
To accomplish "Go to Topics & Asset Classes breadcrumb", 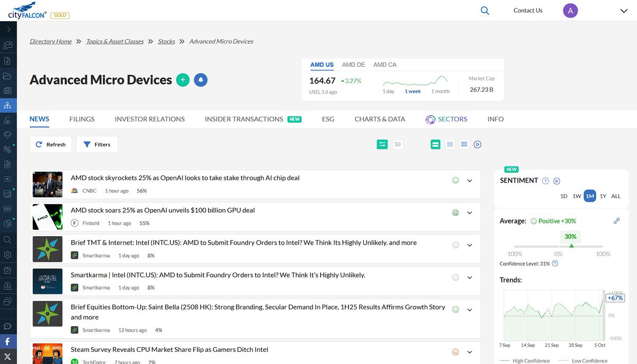I will point(115,41).
